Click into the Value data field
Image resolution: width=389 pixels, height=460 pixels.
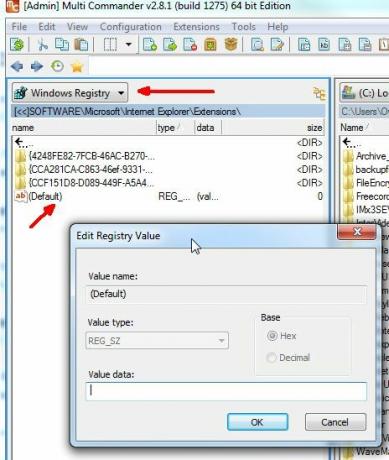tap(226, 391)
